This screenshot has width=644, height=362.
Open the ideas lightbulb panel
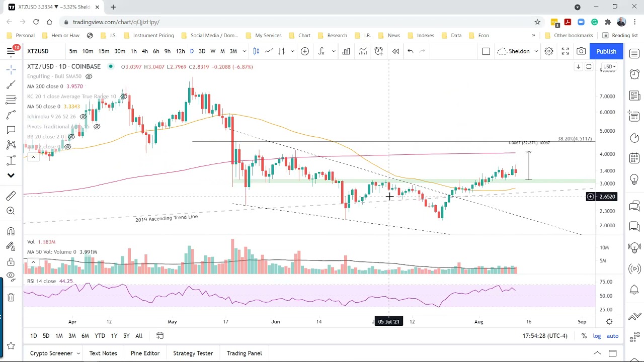coord(634,179)
